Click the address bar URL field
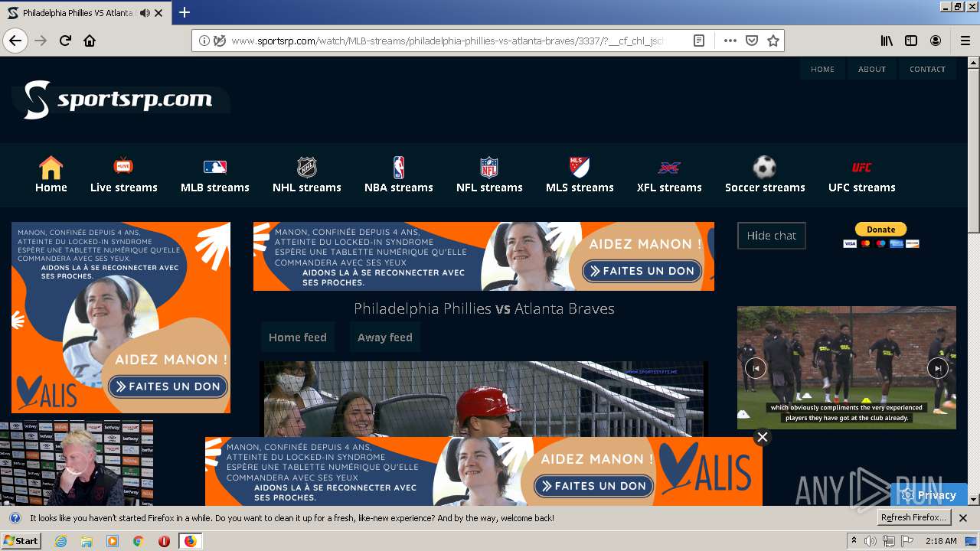980x551 pixels. (x=447, y=41)
